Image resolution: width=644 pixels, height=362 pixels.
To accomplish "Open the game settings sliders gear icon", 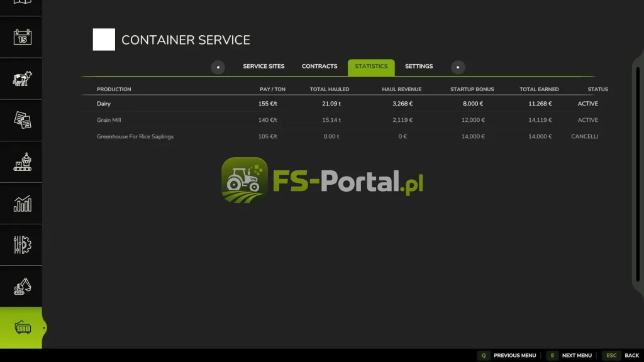I will [x=22, y=244].
